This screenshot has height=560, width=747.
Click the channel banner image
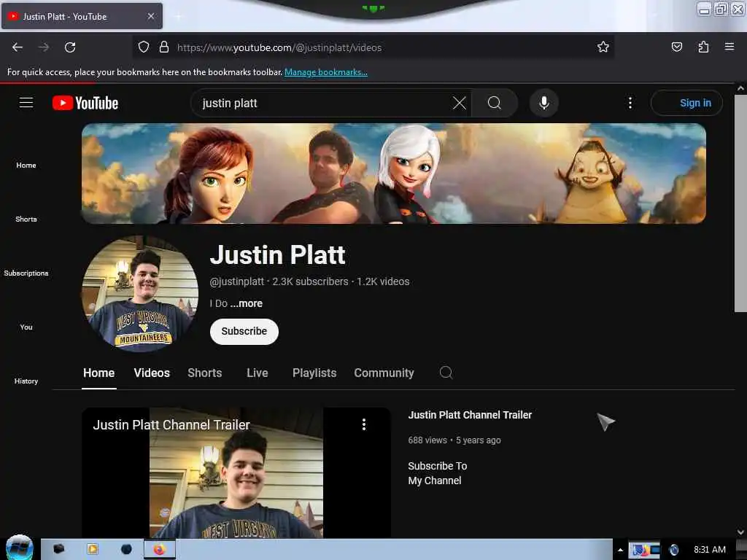pos(393,174)
